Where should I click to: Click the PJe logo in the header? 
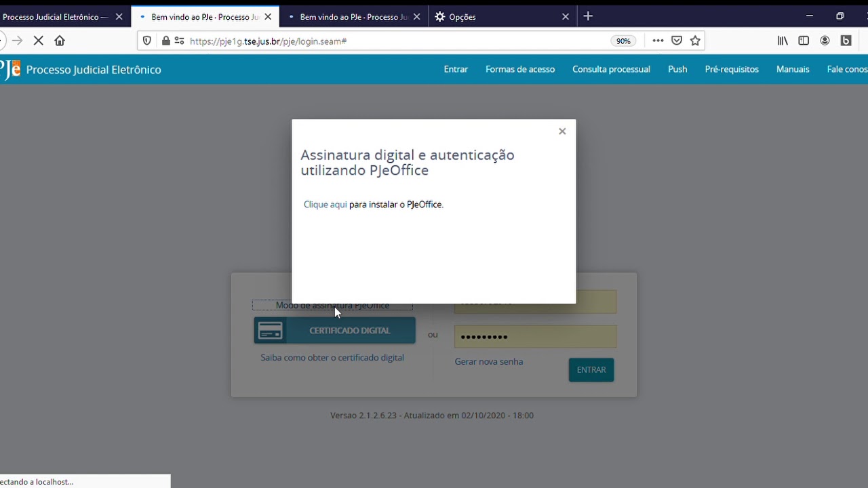(10, 69)
